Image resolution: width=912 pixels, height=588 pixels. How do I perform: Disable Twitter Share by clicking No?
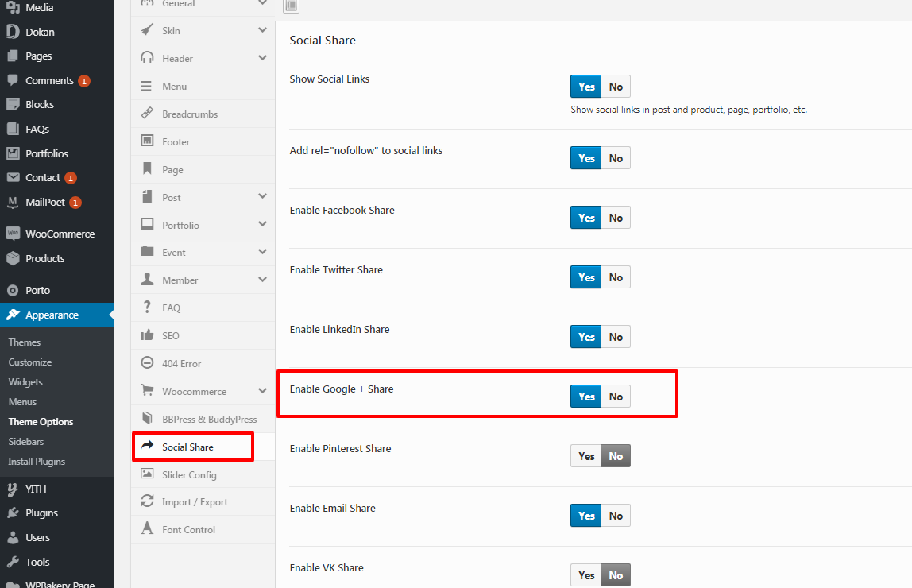click(x=616, y=277)
